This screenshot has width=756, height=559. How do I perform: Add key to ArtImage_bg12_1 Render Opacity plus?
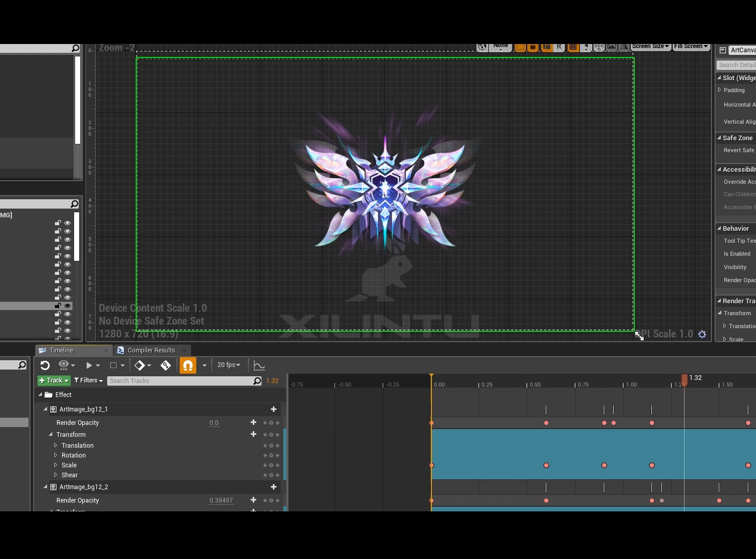coord(253,422)
